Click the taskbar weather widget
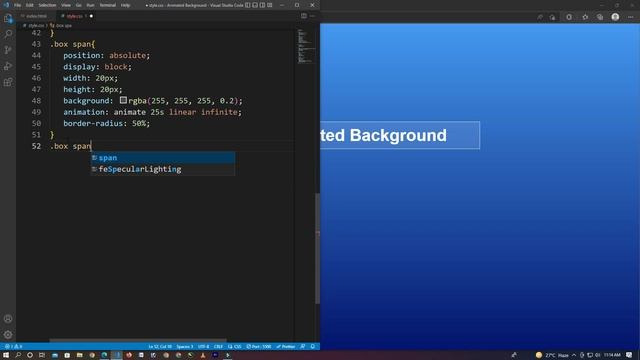640x360 pixels. coord(552,355)
